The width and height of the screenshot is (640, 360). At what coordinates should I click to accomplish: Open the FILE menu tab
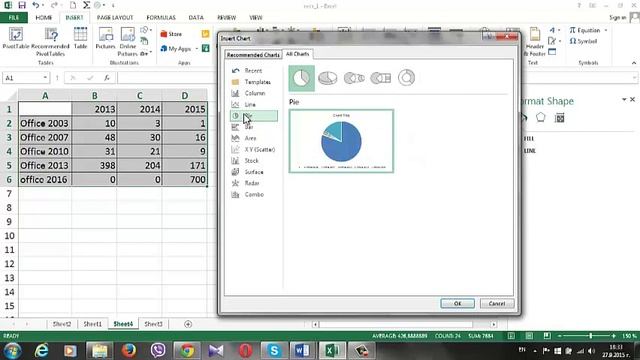pyautogui.click(x=14, y=18)
